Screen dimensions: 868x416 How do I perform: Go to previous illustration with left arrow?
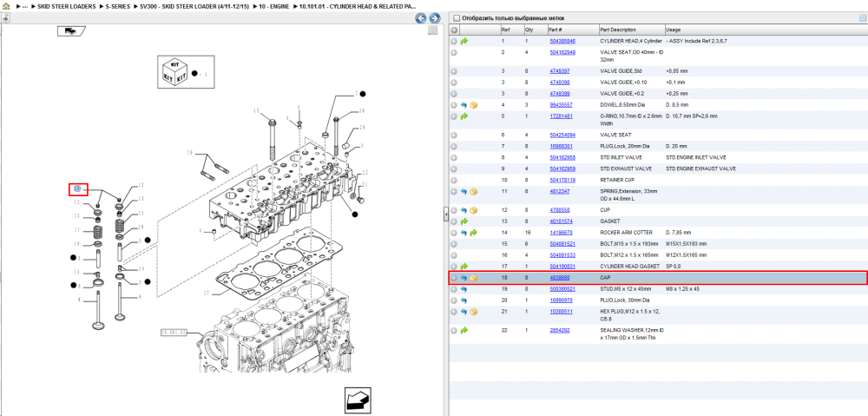(421, 18)
